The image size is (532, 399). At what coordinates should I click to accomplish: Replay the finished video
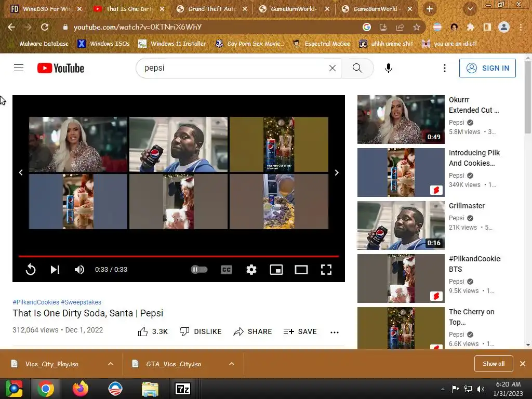click(31, 270)
